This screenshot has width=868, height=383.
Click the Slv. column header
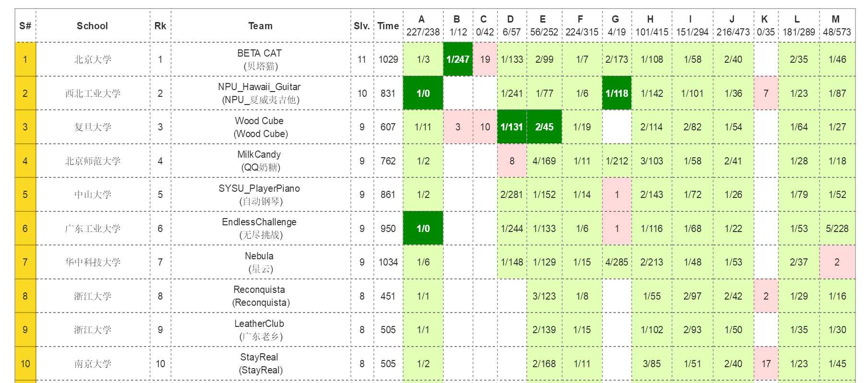(362, 26)
